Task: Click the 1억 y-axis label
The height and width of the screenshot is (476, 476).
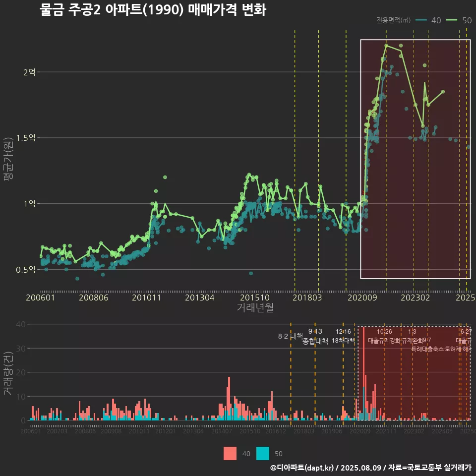Action: click(x=29, y=203)
